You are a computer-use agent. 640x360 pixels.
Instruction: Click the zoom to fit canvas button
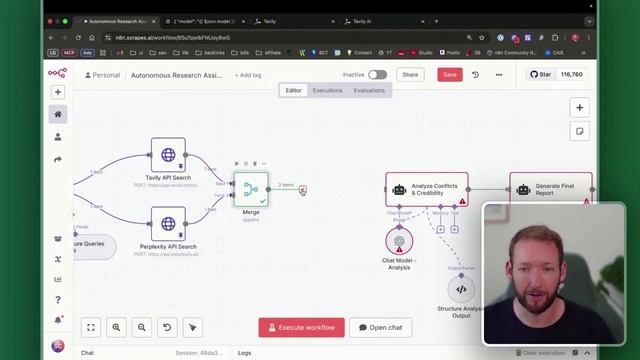(91, 327)
